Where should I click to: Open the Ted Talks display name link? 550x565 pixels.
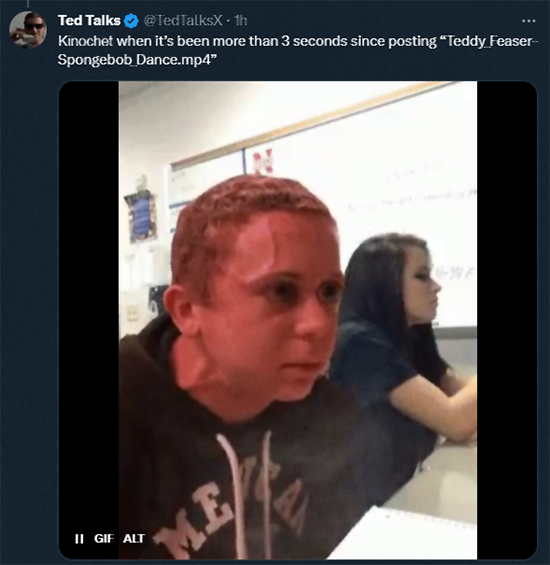89,21
